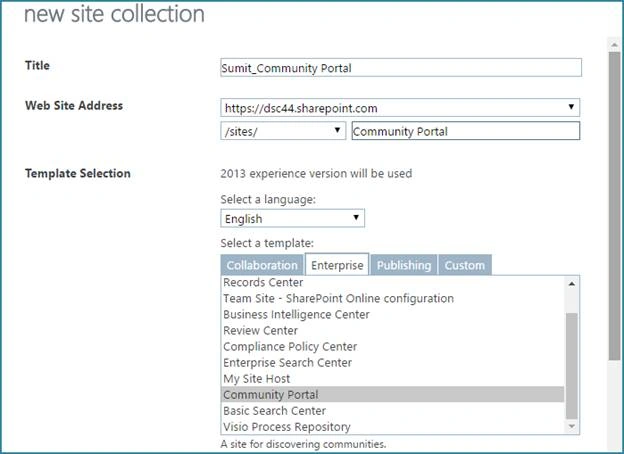Switch to the Collaboration template tab

coord(262,265)
